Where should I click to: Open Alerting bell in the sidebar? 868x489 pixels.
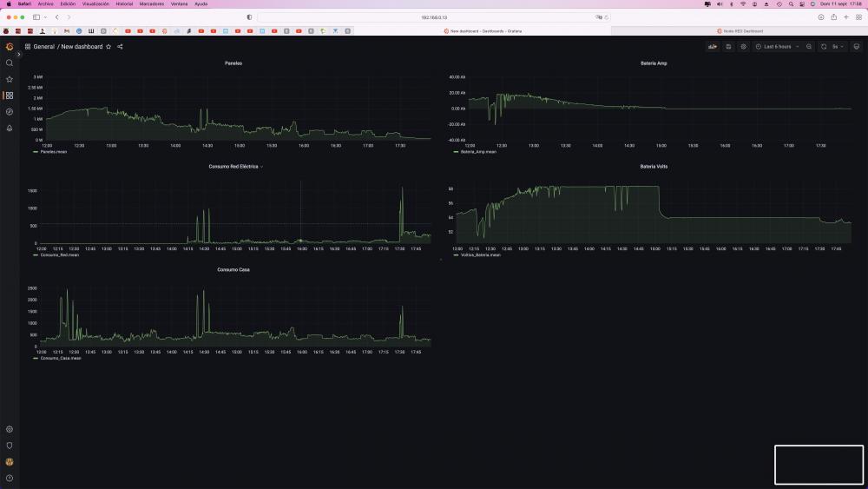(x=10, y=128)
